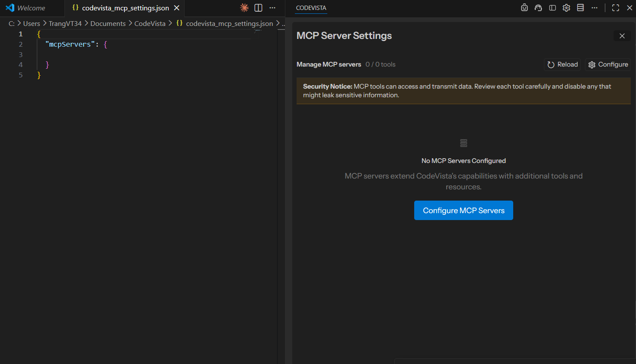Close the MCP Server Settings view

[x=622, y=36]
